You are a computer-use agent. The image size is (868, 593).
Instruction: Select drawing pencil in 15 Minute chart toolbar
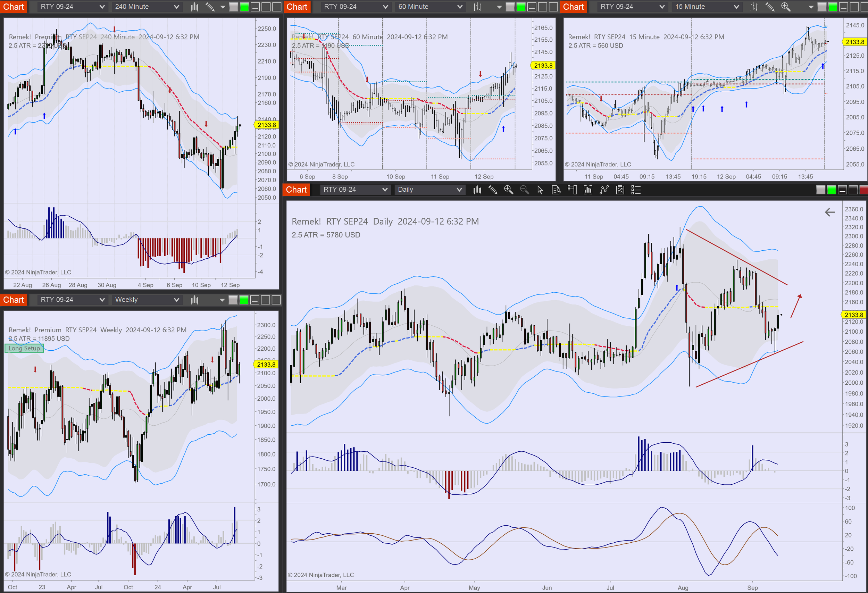click(x=770, y=7)
